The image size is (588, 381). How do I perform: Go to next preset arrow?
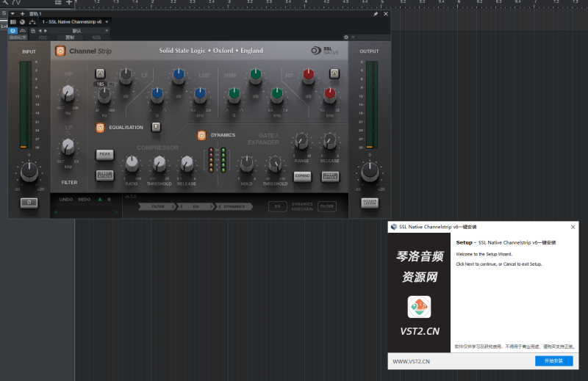coord(46,31)
